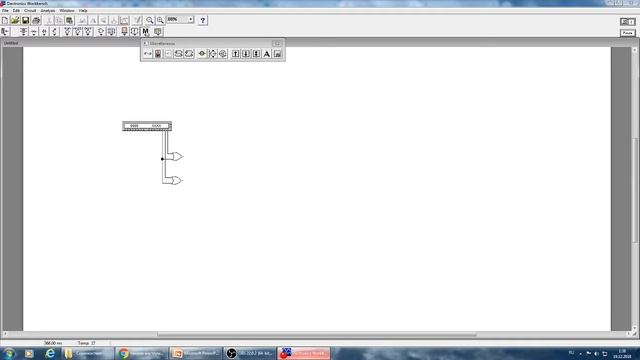The height and width of the screenshot is (360, 640).
Task: Open the Help menu
Action: 83,11
